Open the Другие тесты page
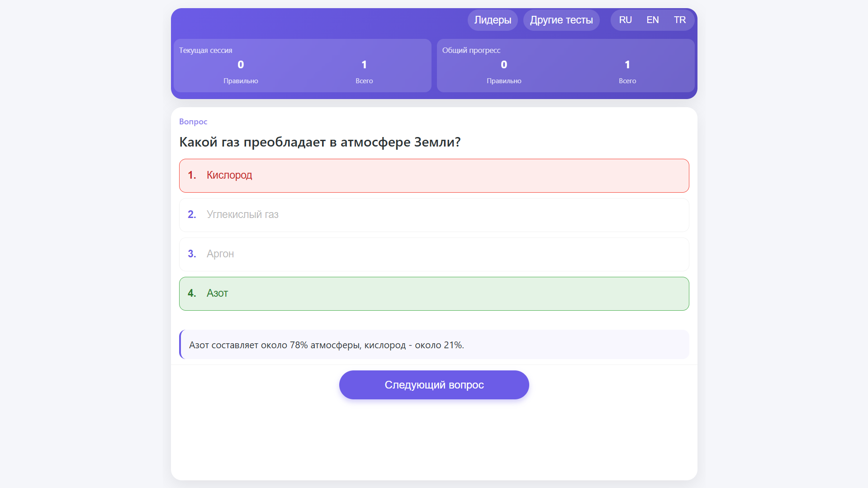This screenshot has height=488, width=868. point(561,20)
